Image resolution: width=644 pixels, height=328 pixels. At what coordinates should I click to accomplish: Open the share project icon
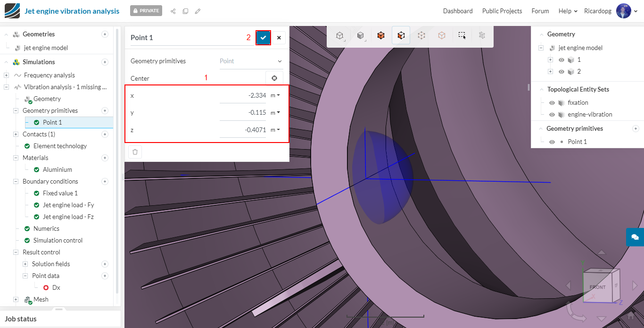(x=173, y=11)
